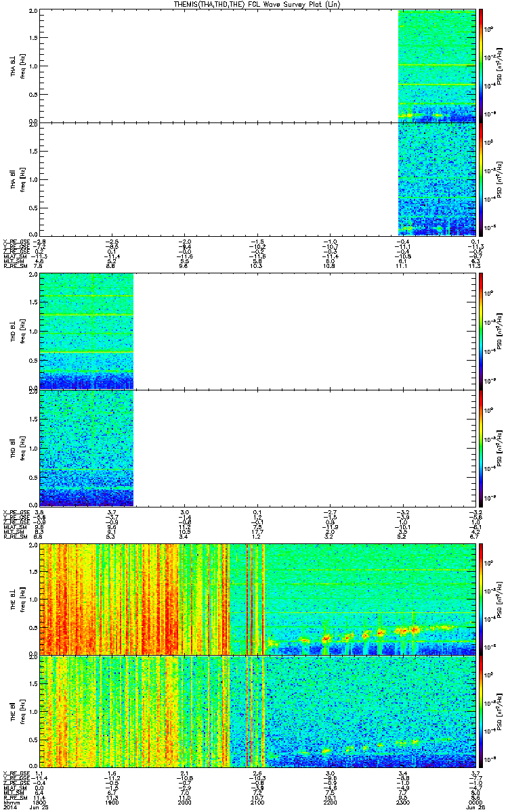Click the PSD [nT²/Hz] label beside THE Bll
The width and height of the screenshot is (508, 812).
pos(500,710)
